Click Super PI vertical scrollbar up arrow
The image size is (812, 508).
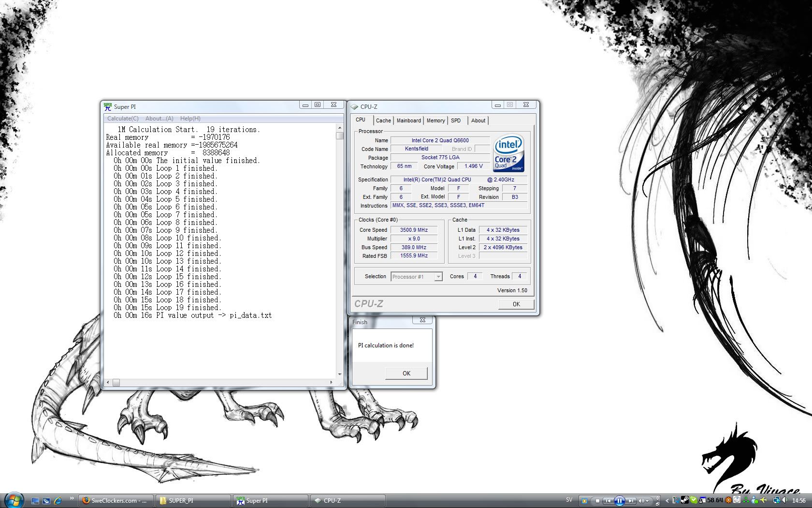tap(340, 128)
